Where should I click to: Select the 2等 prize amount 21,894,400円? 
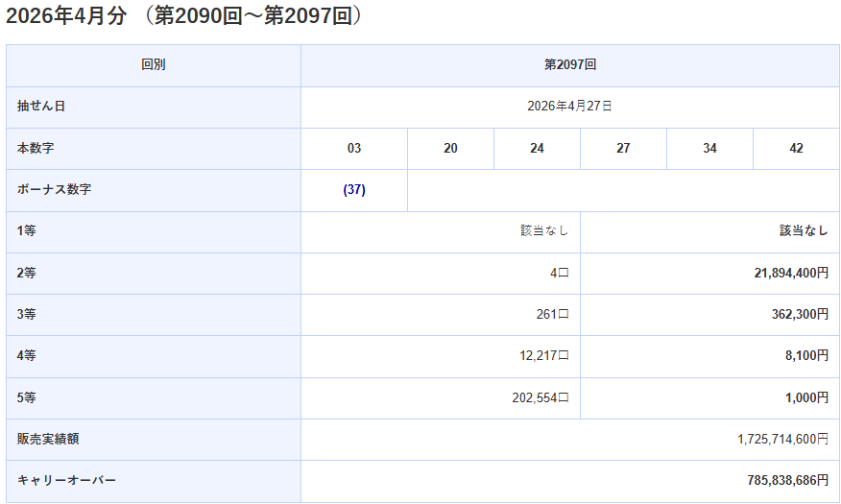tap(791, 274)
